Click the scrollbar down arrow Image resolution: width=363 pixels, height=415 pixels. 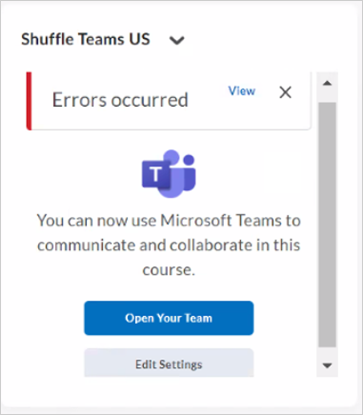pyautogui.click(x=327, y=366)
